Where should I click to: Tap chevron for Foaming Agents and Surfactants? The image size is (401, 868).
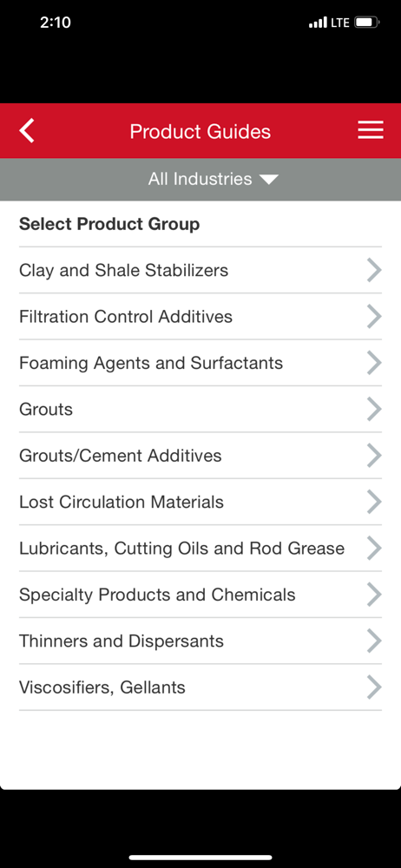tap(374, 363)
